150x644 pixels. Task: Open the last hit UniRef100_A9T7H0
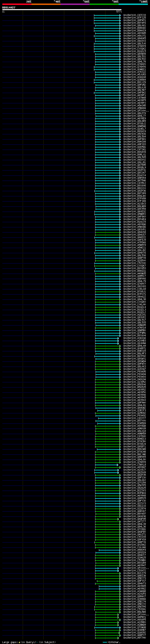[x=135, y=638]
